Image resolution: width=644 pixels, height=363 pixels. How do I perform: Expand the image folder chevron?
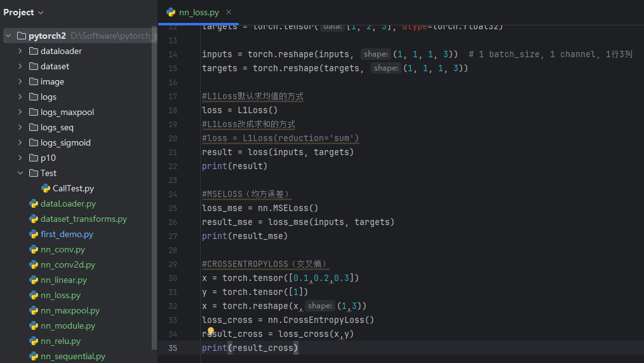click(20, 81)
